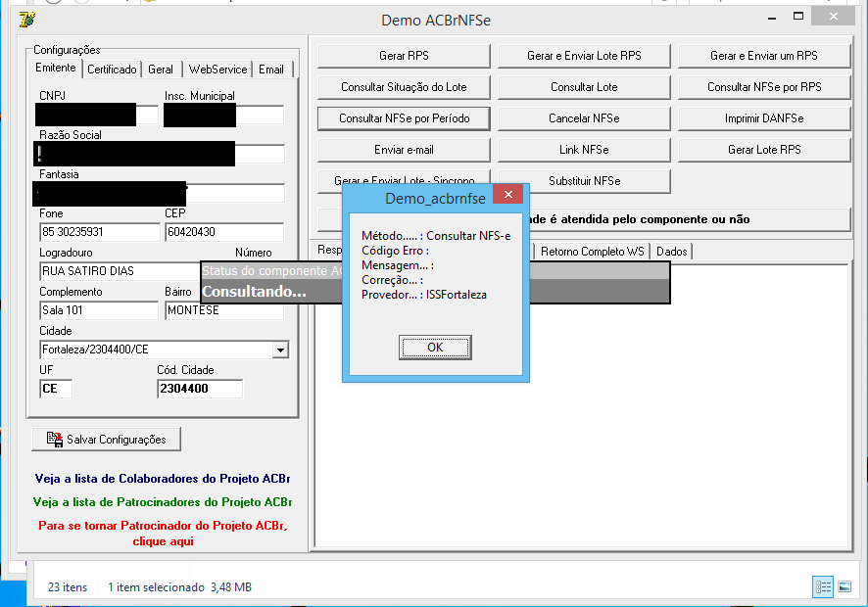This screenshot has width=868, height=607.
Task: Click the Logradouro field RUA SATIRO DIAS
Action: 121,271
